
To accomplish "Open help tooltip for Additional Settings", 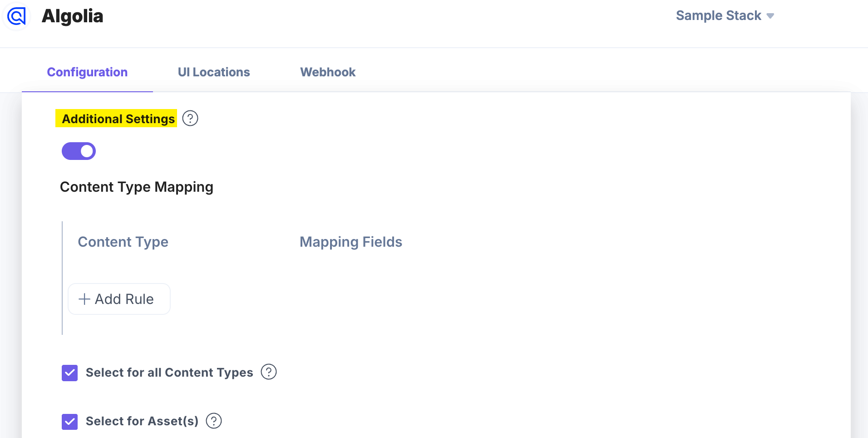I will (190, 119).
